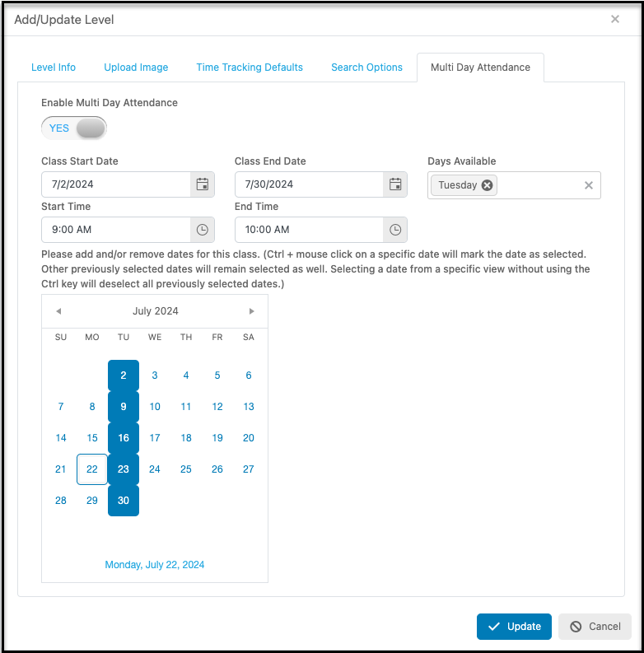Open the Class Start Date calendar picker
This screenshot has width=644, height=653.
click(203, 184)
